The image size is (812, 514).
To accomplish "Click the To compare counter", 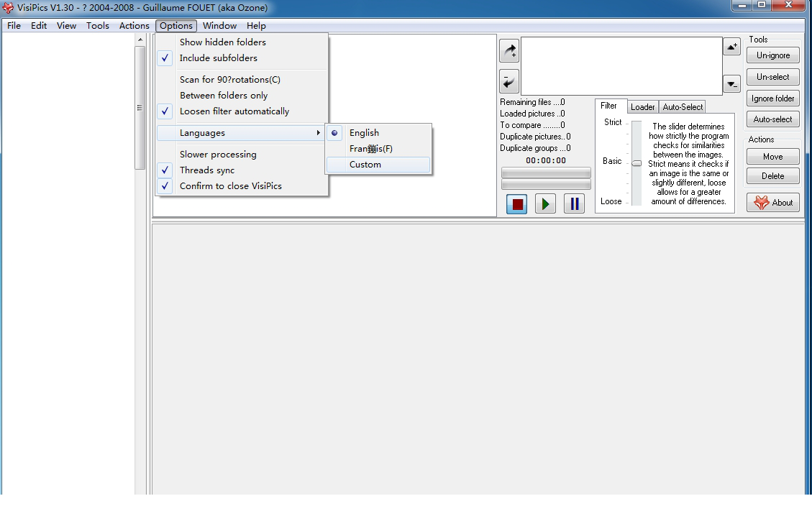I will click(x=532, y=125).
